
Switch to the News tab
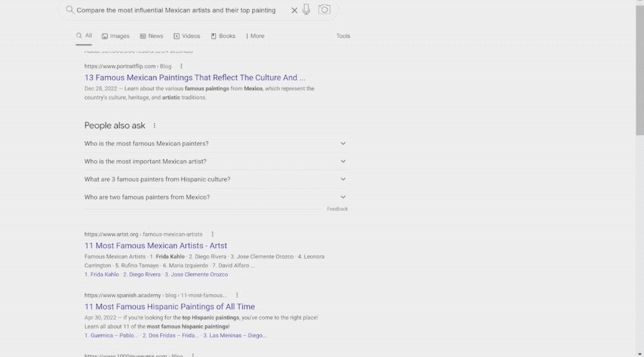(x=151, y=36)
